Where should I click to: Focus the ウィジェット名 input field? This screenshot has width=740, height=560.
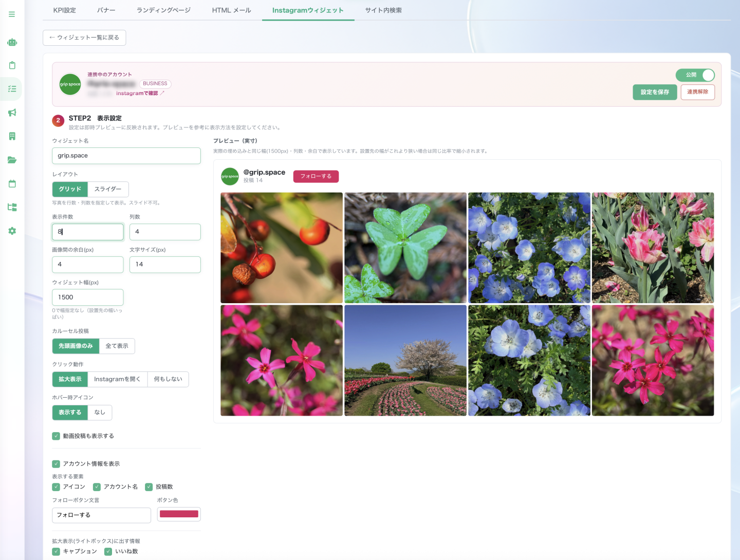point(126,156)
